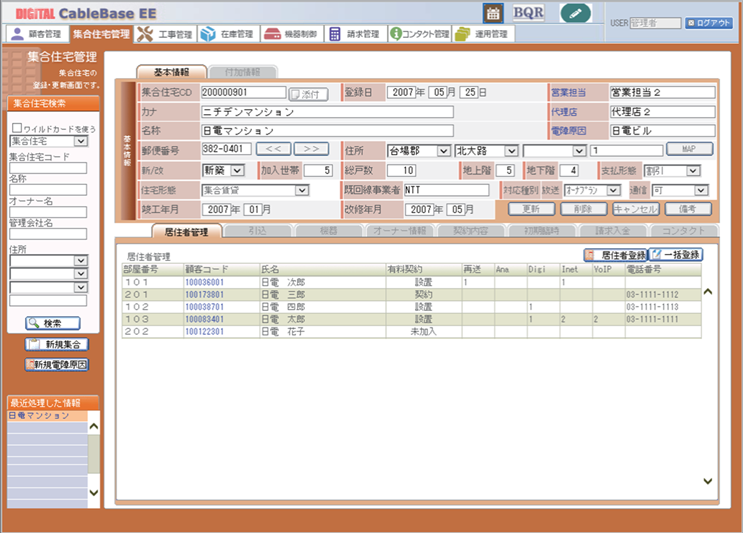Click the 集合住宅コード search input field
Image resolution: width=743 pixels, height=533 pixels.
tap(48, 168)
